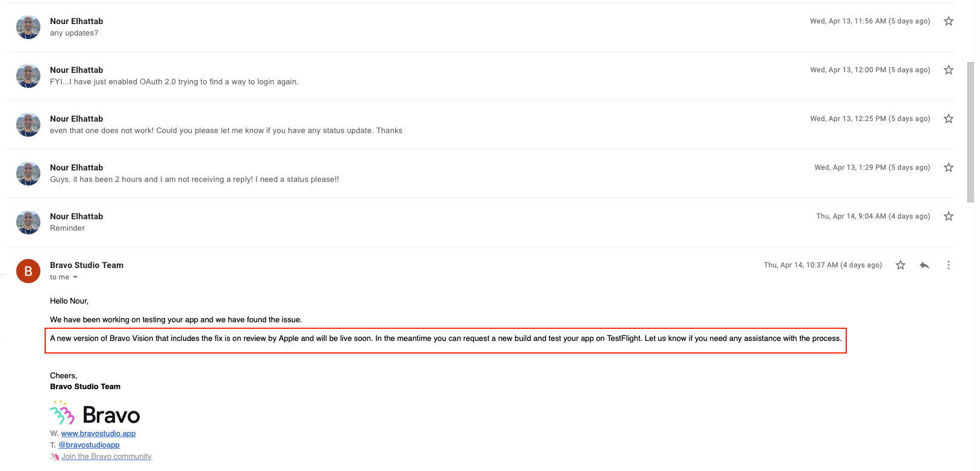
Task: Click Nour's avatar on the 'Reminder' message
Action: pyautogui.click(x=28, y=222)
